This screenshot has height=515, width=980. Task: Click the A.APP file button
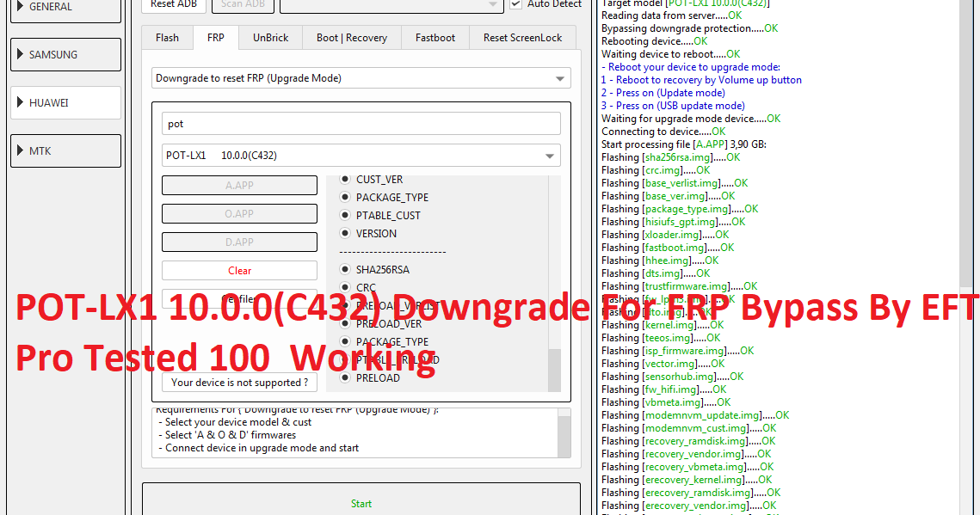pyautogui.click(x=239, y=186)
